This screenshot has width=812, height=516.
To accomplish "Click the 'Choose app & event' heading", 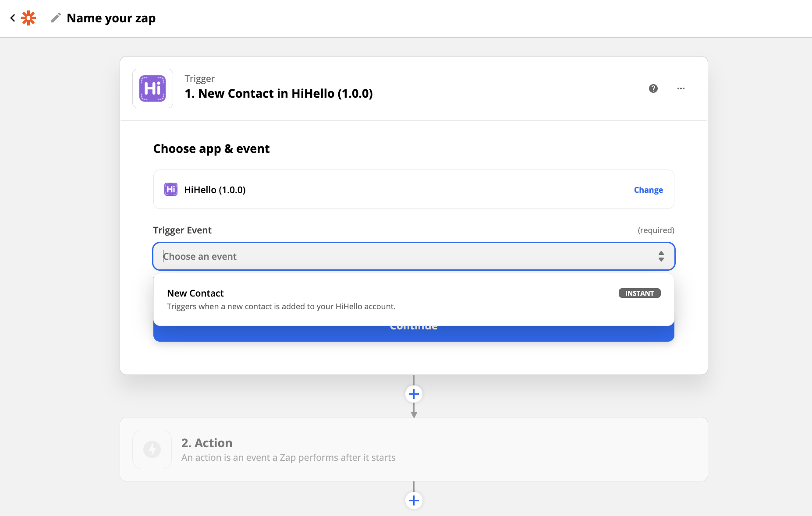I will [x=211, y=149].
